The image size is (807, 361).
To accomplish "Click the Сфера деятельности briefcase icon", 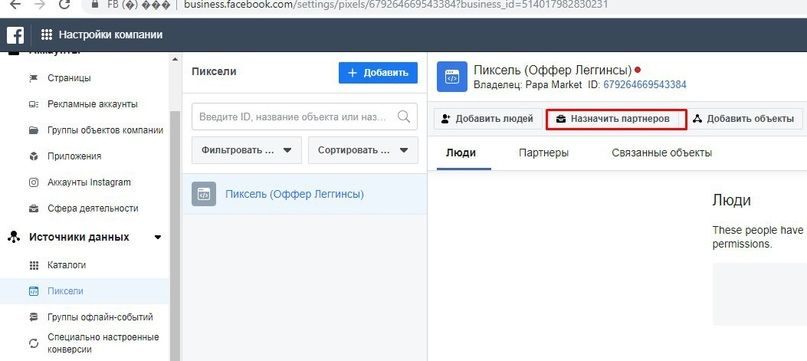I will pos(34,209).
